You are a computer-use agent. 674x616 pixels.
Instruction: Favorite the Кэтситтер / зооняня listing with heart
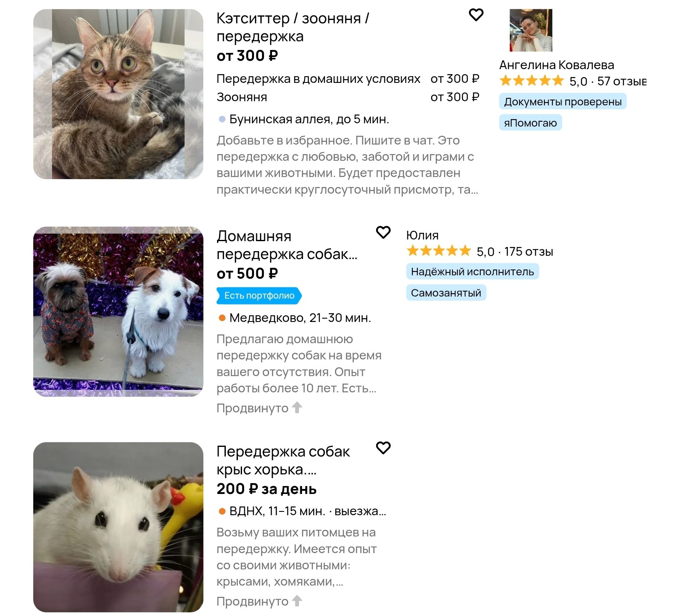[x=476, y=15]
